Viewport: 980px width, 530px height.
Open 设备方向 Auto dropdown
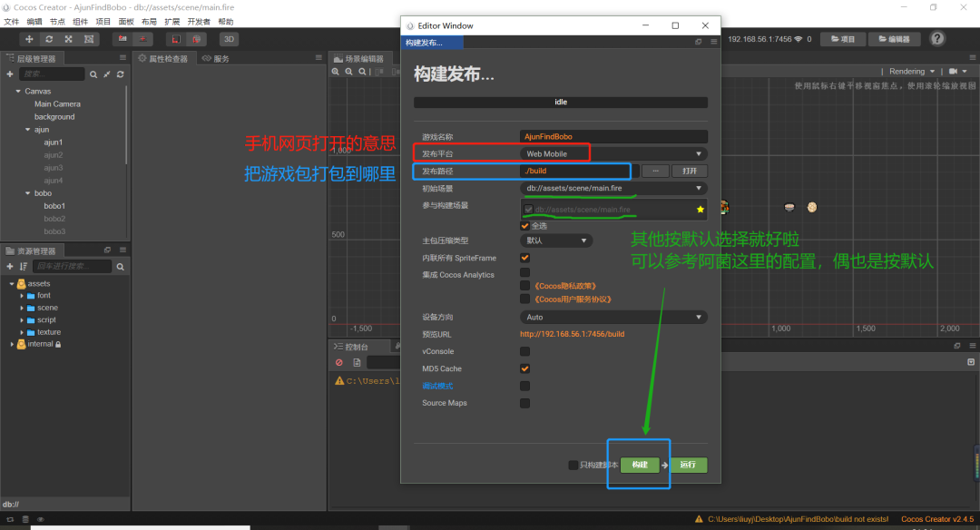click(x=613, y=318)
